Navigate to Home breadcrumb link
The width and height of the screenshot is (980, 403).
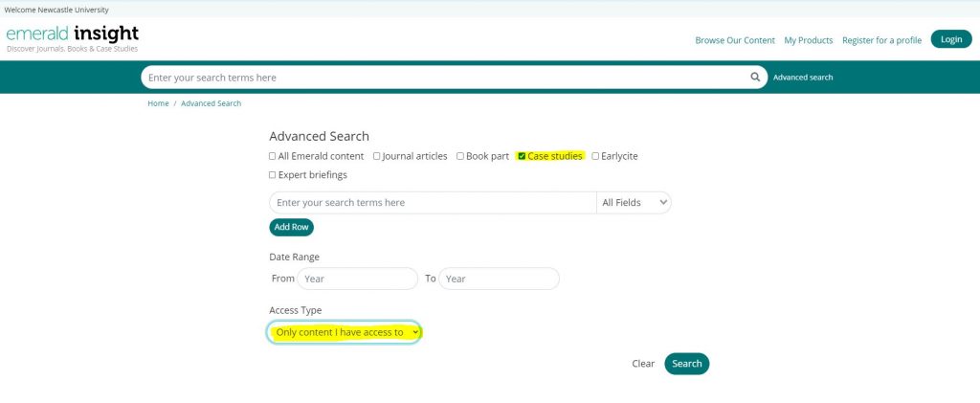pos(158,103)
